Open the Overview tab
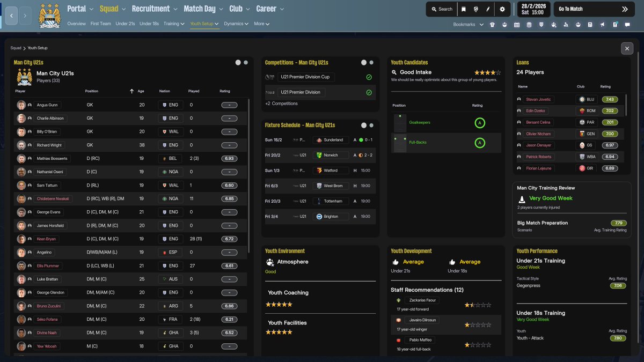This screenshot has height=362, width=644. tap(77, 24)
